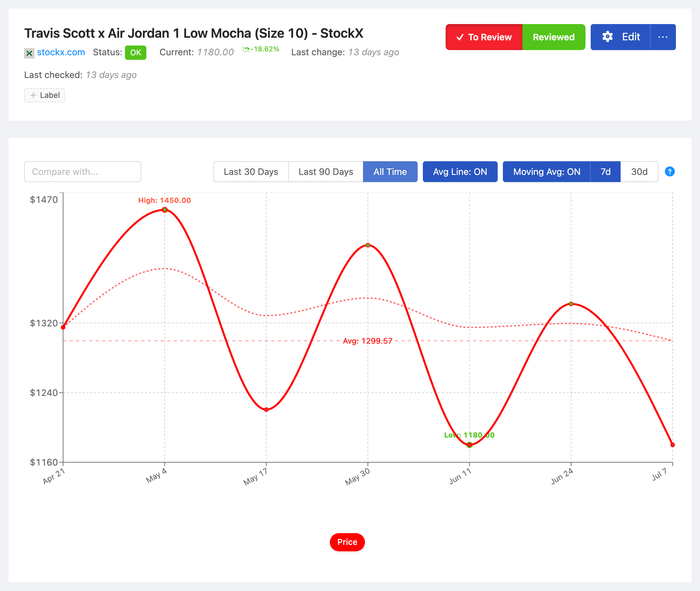Click the Low 1180.00 data point
The image size is (700, 591).
[469, 445]
